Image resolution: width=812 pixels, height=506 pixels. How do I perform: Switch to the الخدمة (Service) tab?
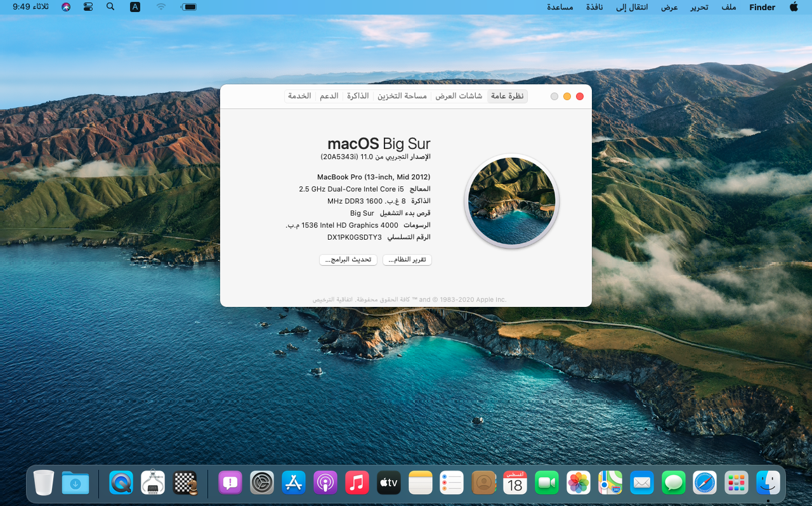coord(299,96)
